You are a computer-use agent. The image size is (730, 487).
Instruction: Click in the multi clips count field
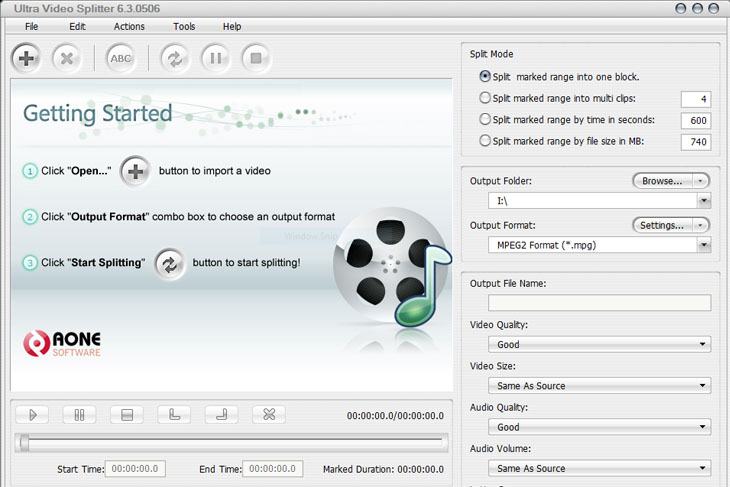click(696, 99)
